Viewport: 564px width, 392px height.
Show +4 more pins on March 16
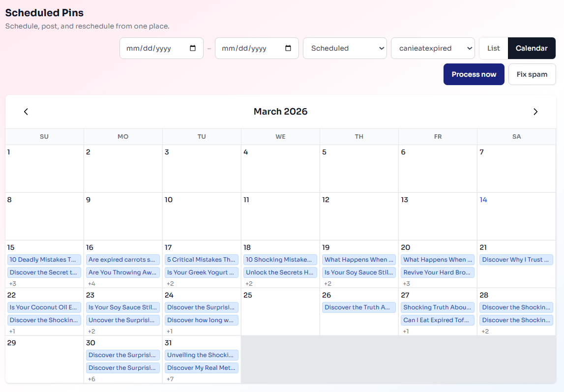coord(91,283)
